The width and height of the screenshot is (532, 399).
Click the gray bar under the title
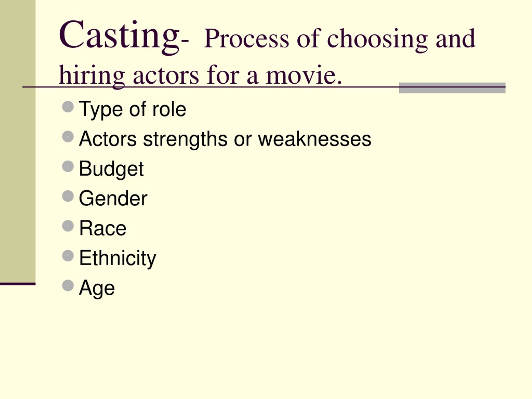point(452,88)
